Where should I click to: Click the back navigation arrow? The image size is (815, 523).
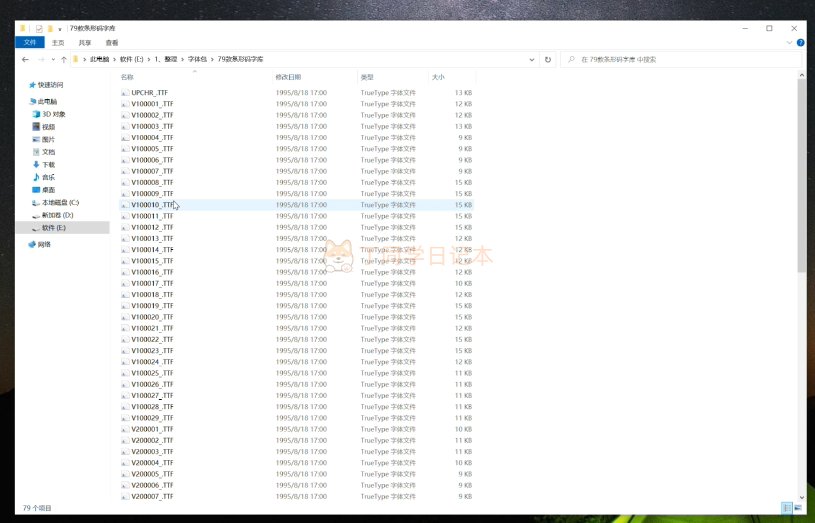pos(25,60)
